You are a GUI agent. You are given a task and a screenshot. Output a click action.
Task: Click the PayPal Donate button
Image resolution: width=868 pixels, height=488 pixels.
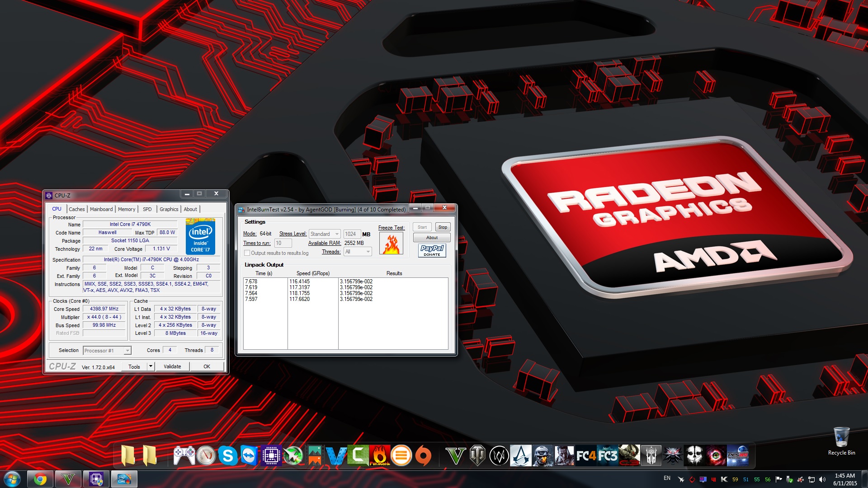coord(432,250)
